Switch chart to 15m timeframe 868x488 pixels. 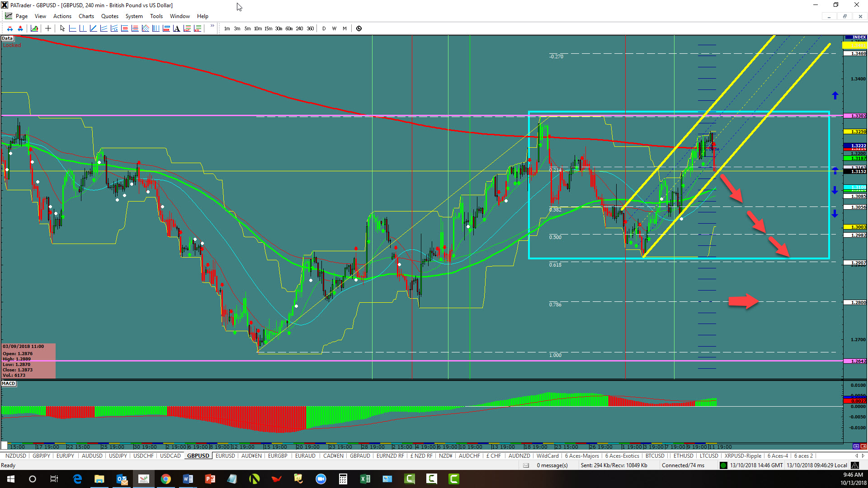[268, 28]
